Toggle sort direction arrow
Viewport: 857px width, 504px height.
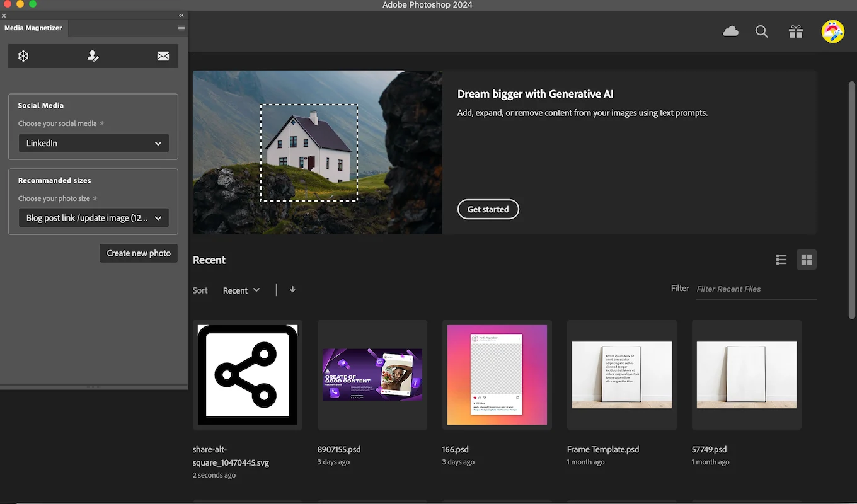[292, 290]
